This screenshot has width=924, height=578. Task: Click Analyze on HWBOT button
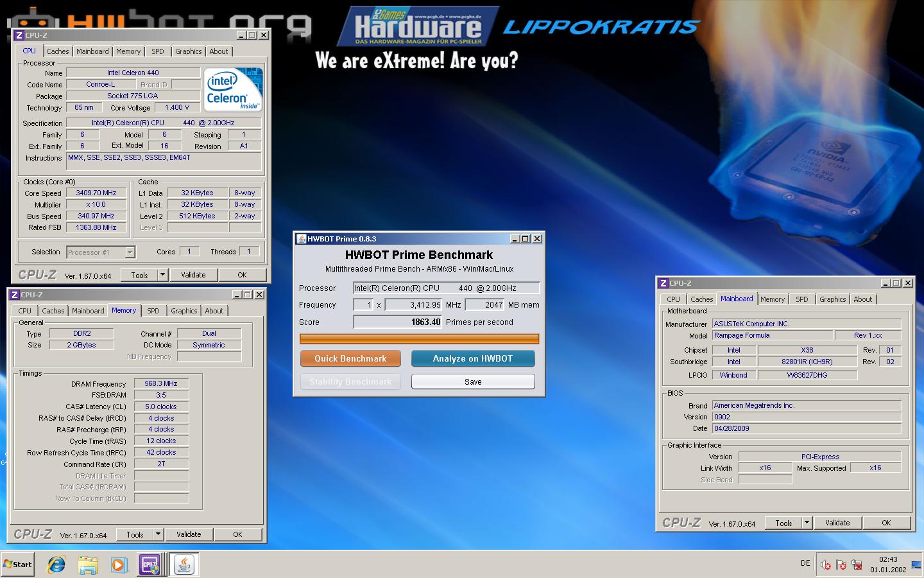(473, 358)
